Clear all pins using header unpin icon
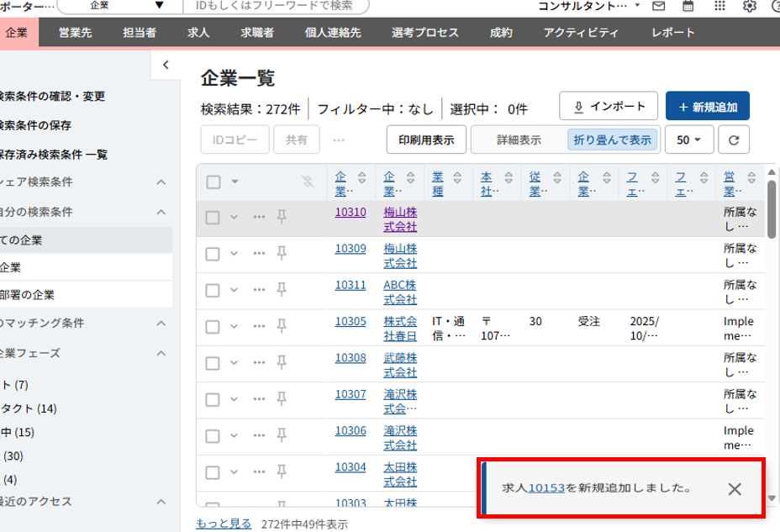This screenshot has height=532, width=780. click(308, 181)
